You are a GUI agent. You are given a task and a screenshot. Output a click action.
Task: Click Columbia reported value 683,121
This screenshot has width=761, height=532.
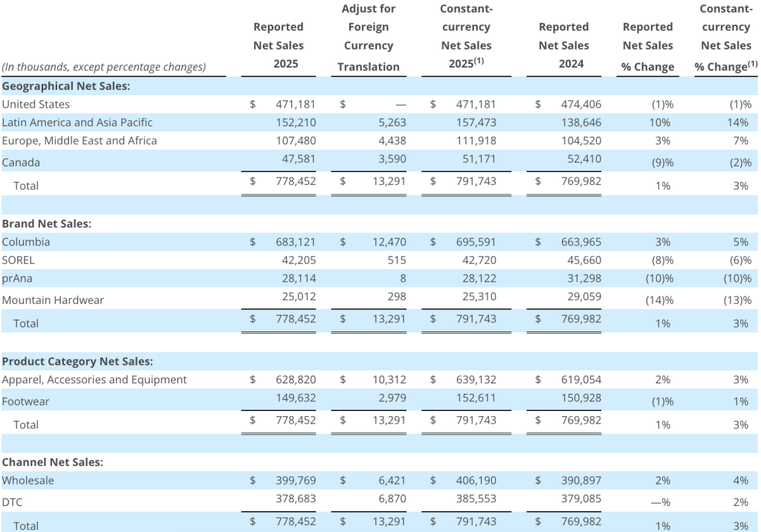(x=296, y=241)
